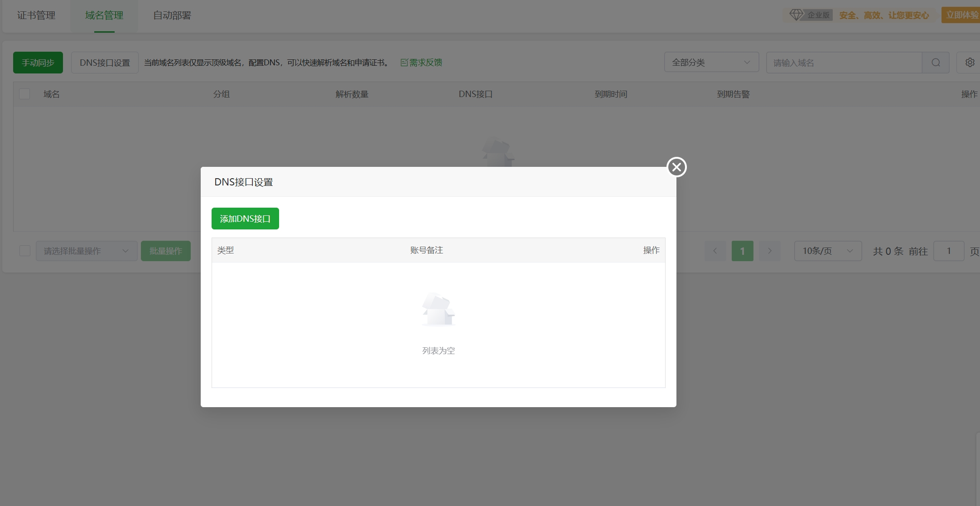This screenshot has height=506, width=980.
Task: Click the 前往 page number input
Action: [x=949, y=251]
